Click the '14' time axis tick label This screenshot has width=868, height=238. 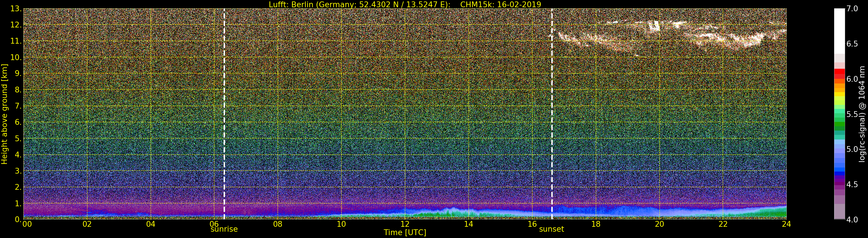(469, 224)
